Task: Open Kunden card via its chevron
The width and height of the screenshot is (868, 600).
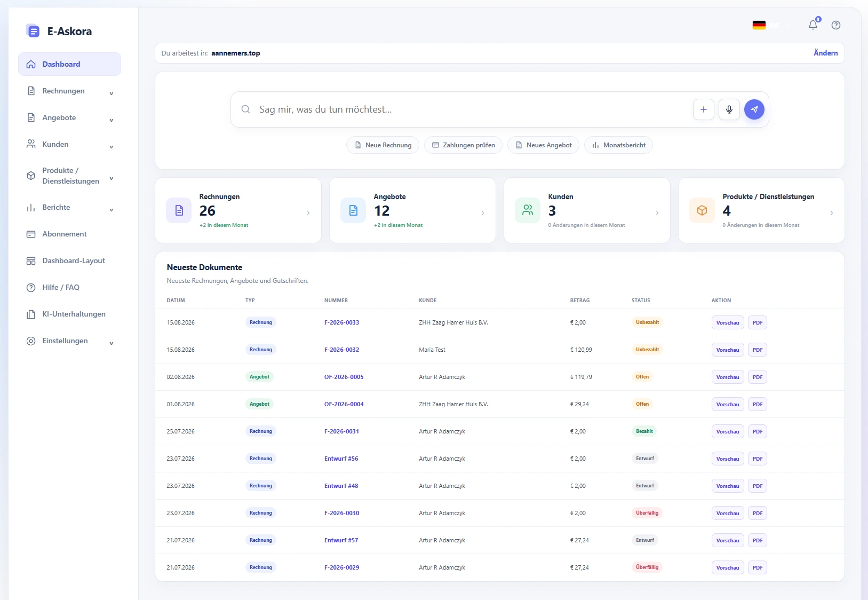Action: [657, 213]
